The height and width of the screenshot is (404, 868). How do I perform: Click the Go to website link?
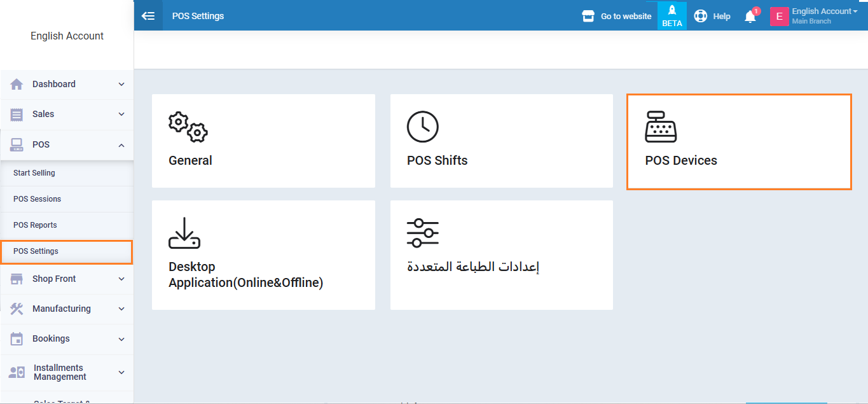click(626, 16)
